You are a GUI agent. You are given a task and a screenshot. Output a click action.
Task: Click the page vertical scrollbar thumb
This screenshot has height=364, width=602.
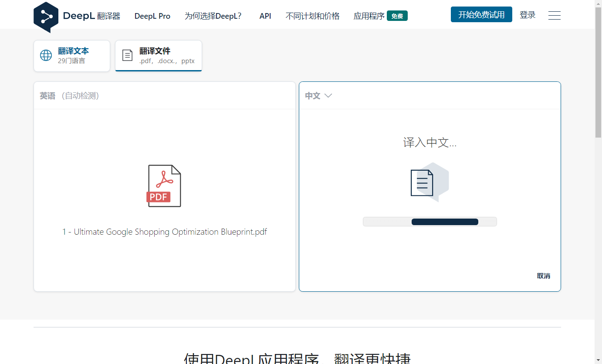tap(599, 72)
